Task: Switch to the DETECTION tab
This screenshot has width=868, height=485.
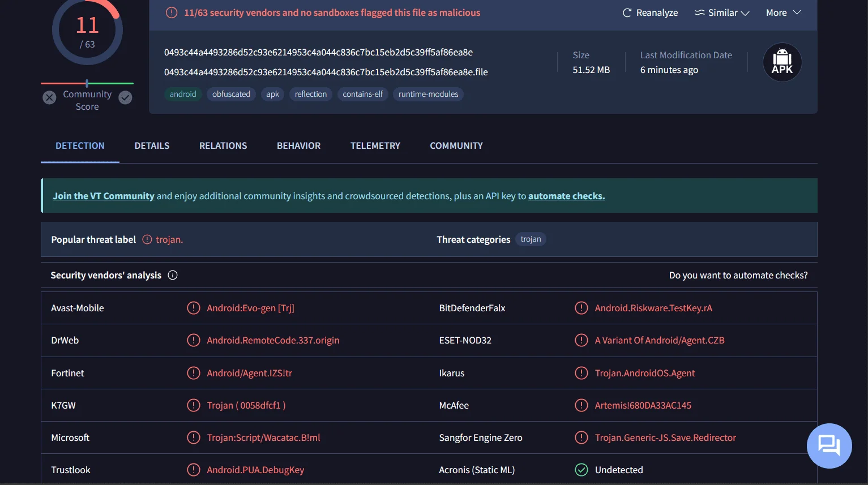Action: (x=80, y=145)
